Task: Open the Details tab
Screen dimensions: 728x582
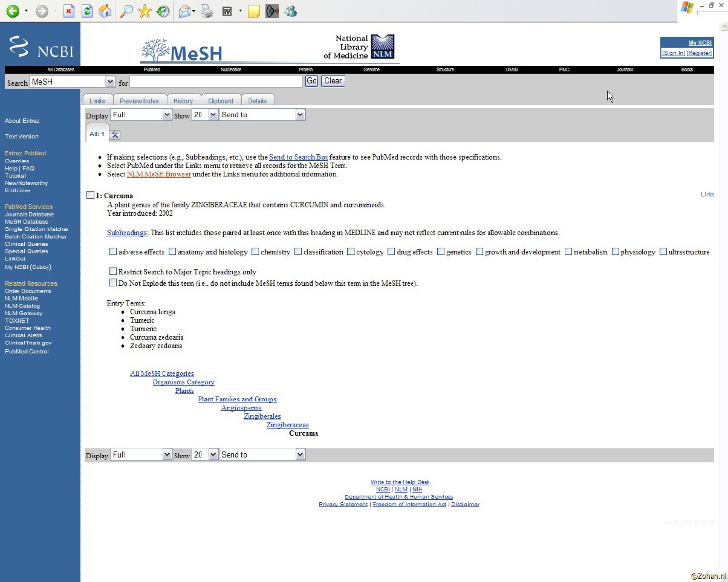Action: pyautogui.click(x=258, y=100)
